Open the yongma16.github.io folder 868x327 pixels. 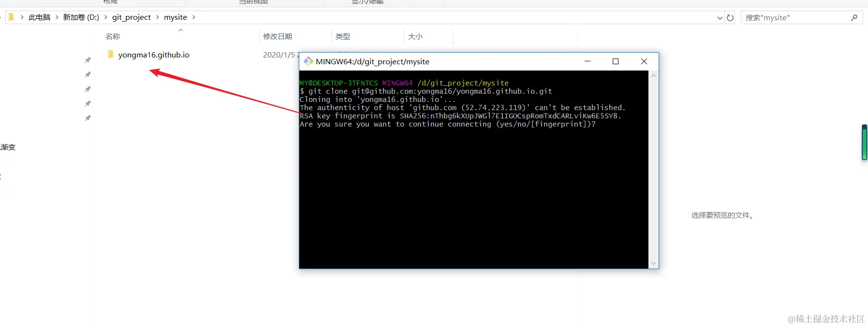[x=154, y=55]
